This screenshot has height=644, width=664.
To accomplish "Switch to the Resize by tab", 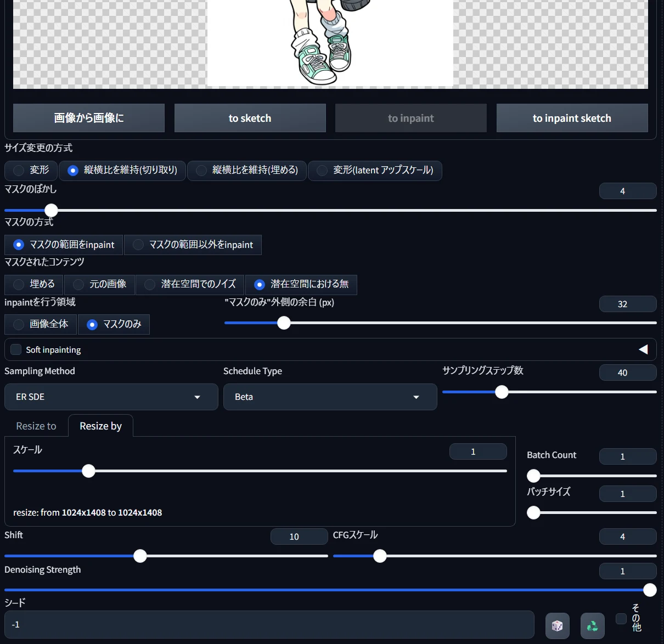I will [100, 426].
